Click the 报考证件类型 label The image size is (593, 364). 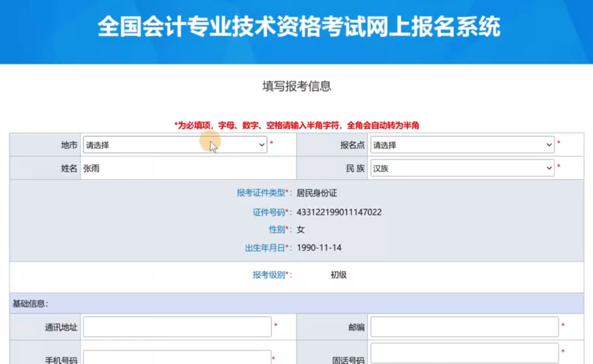261,193
